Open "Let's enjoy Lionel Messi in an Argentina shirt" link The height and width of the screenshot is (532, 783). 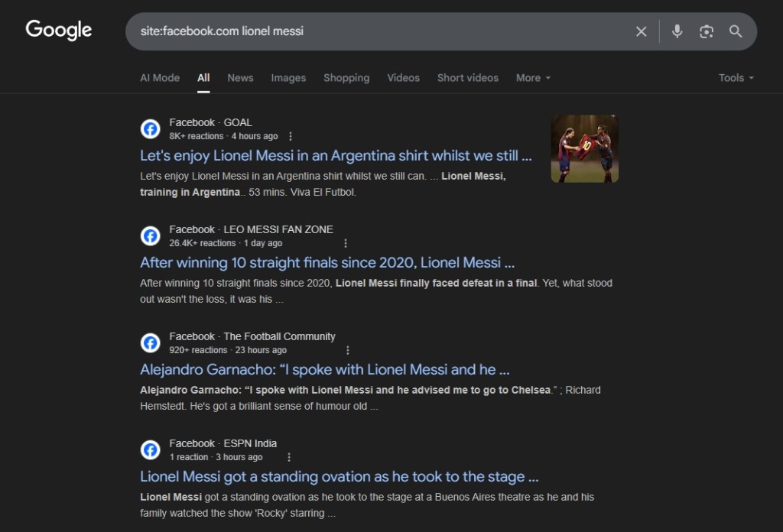(x=336, y=156)
